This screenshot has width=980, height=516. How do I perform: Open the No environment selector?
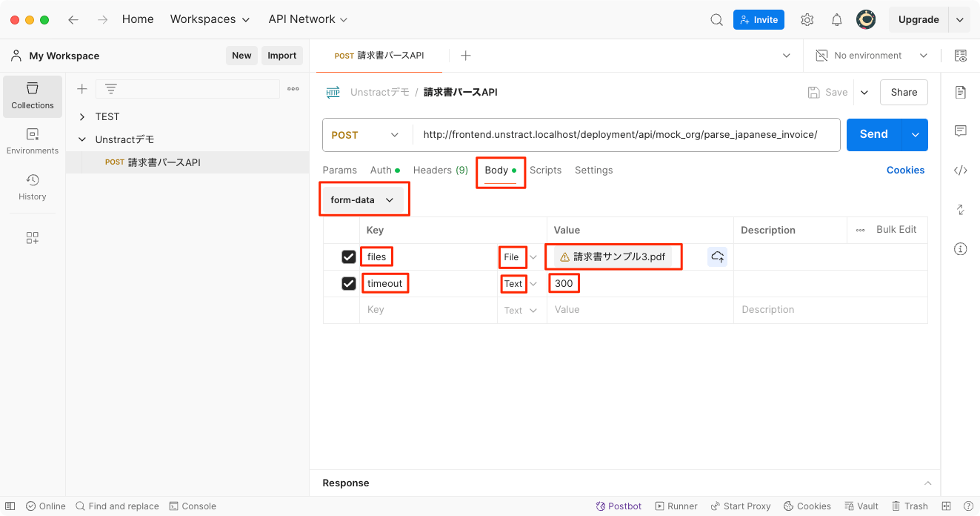click(872, 56)
